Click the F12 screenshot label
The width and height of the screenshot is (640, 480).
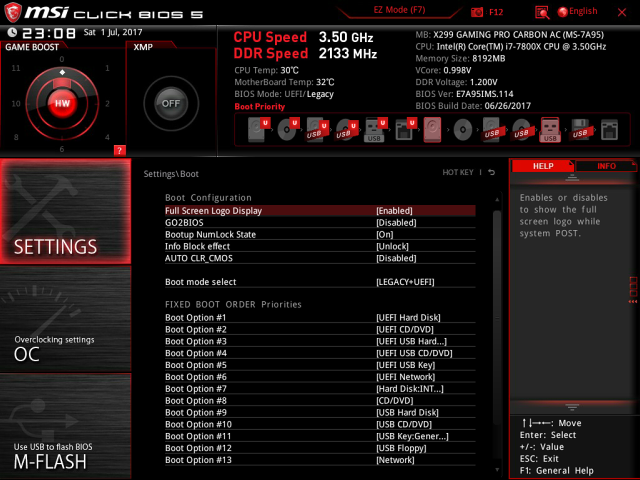[496, 12]
